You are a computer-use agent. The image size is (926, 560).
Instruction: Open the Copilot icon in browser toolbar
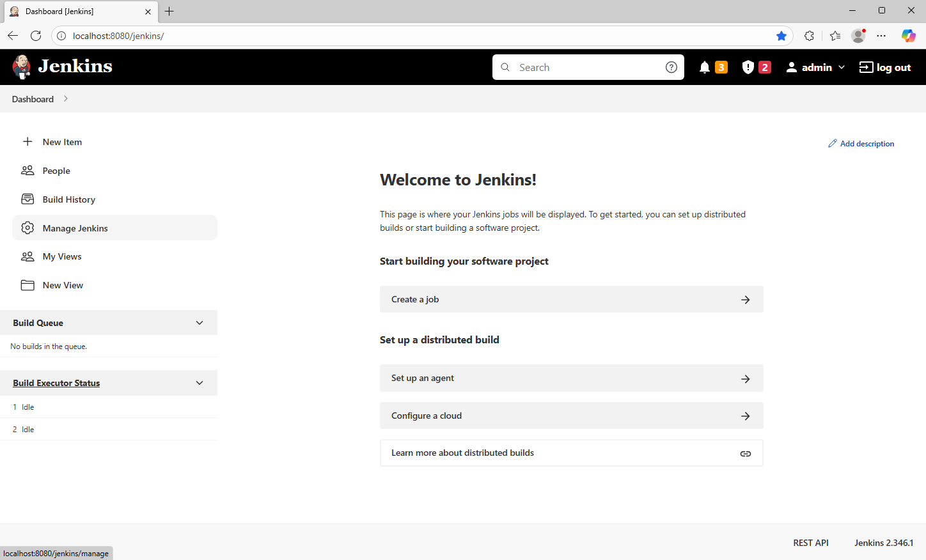pyautogui.click(x=909, y=36)
